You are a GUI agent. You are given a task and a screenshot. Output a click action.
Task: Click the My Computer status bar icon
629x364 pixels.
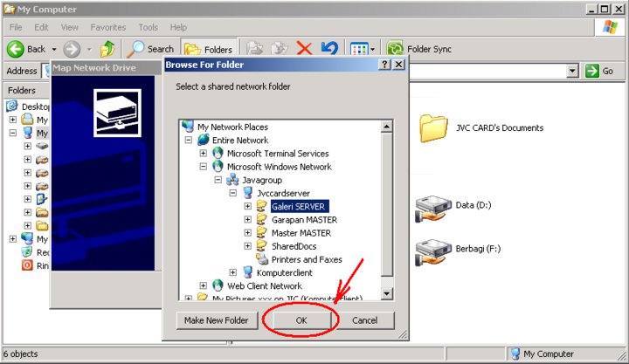pos(515,354)
